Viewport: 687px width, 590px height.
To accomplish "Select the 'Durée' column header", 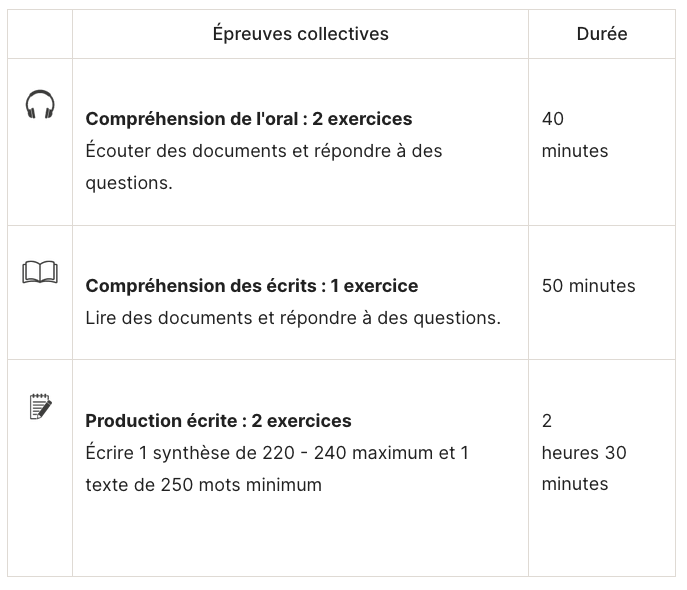I will pyautogui.click(x=602, y=34).
